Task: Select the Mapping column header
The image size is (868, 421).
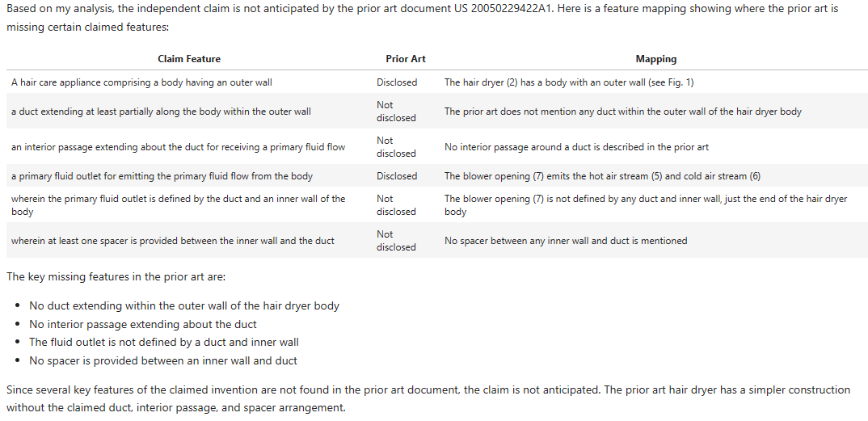Action: coord(655,59)
